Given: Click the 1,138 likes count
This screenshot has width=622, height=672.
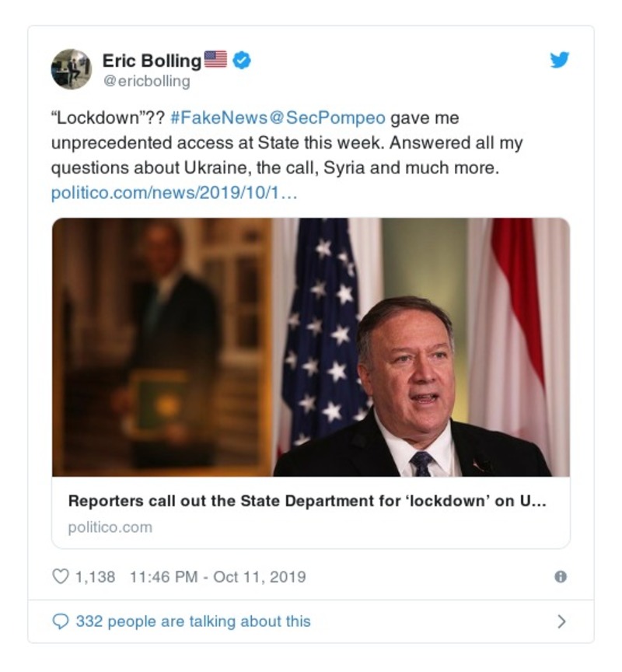Looking at the screenshot, I should (95, 576).
